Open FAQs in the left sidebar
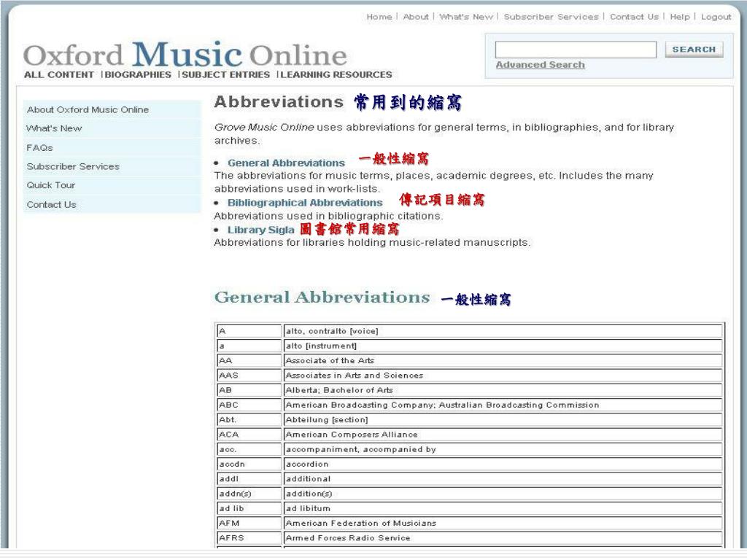Viewport: 747px width, 560px height. (x=112, y=147)
